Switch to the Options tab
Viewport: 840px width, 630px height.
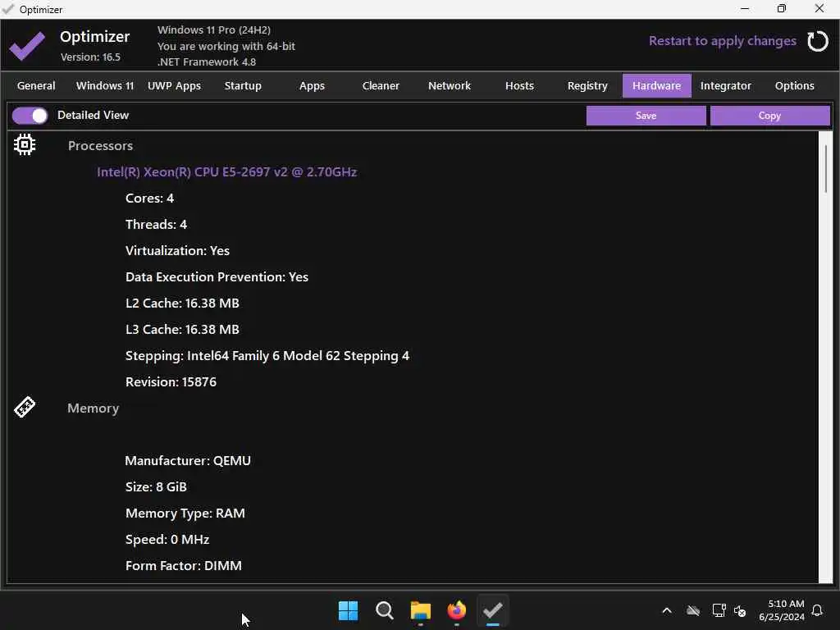pyautogui.click(x=794, y=85)
